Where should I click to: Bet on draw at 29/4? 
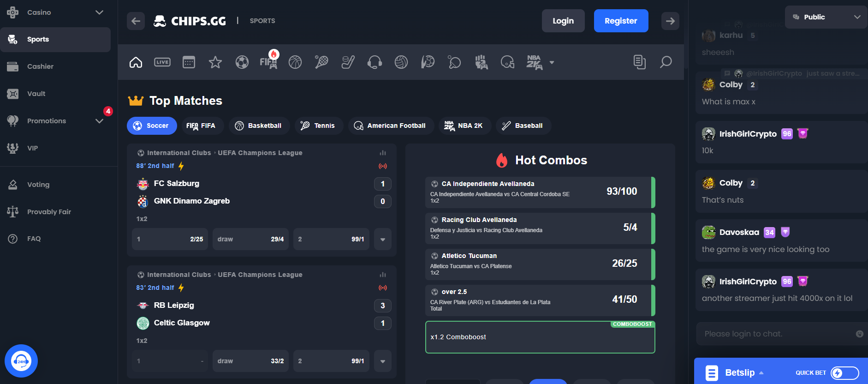[x=250, y=239]
